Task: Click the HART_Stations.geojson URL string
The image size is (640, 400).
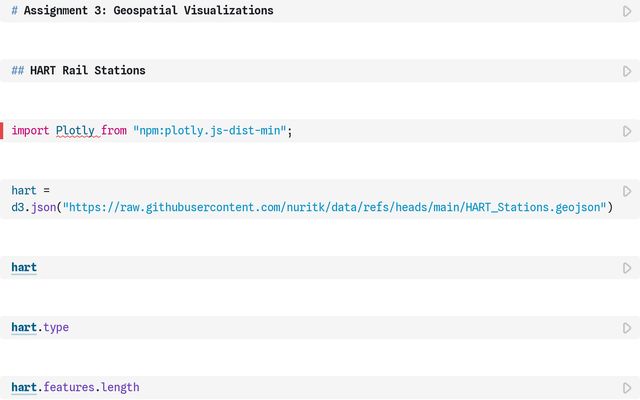Action: pyautogui.click(x=334, y=207)
